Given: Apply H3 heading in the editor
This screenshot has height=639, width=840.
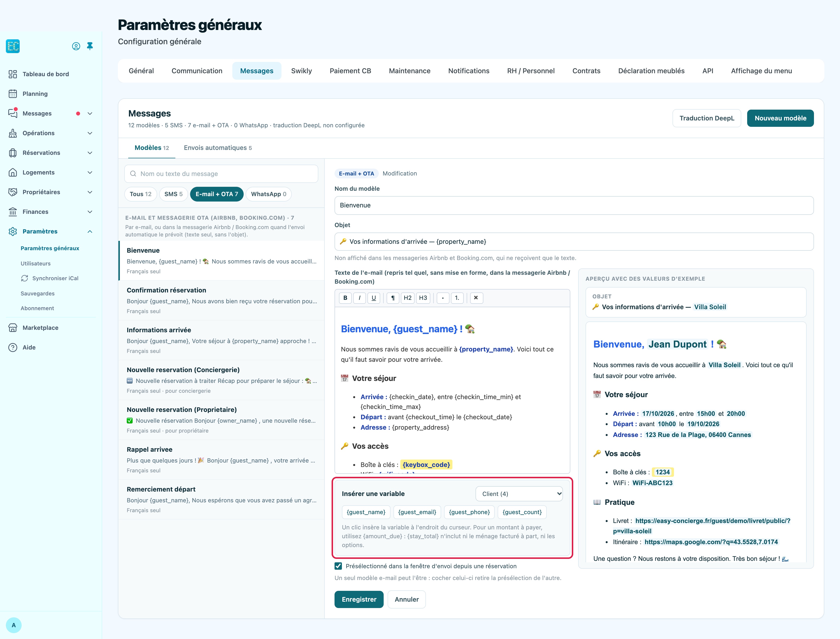Looking at the screenshot, I should [423, 298].
